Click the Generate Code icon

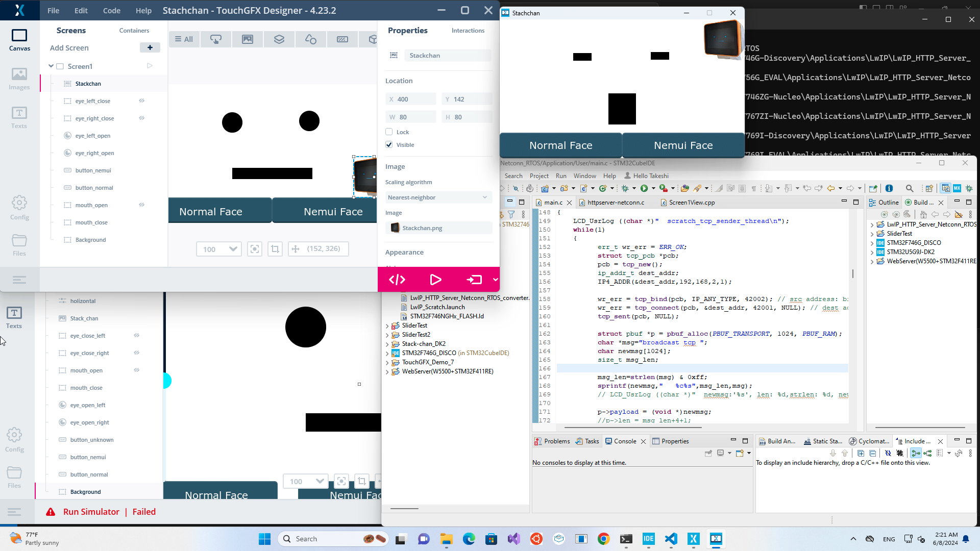coord(397,280)
